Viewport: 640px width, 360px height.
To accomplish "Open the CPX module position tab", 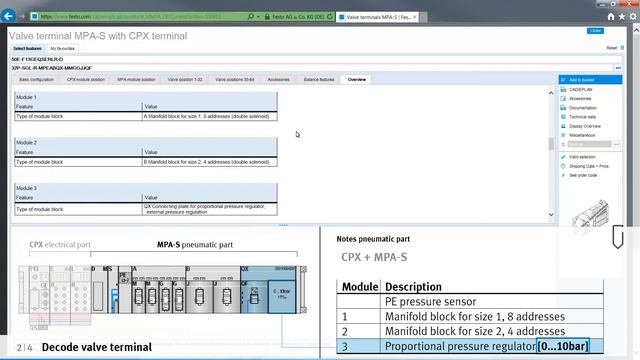I will tap(86, 80).
